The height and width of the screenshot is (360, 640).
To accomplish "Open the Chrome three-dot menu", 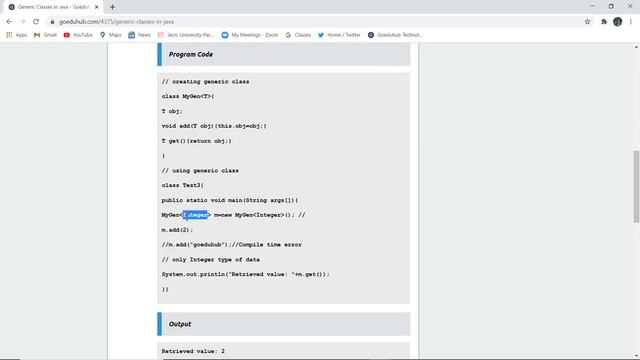I will click(631, 22).
